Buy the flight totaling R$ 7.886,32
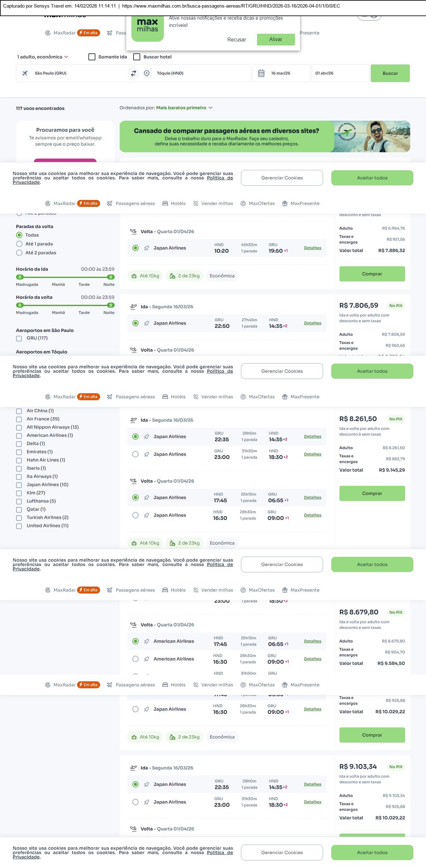This screenshot has height=868, width=426. pyautogui.click(x=372, y=274)
